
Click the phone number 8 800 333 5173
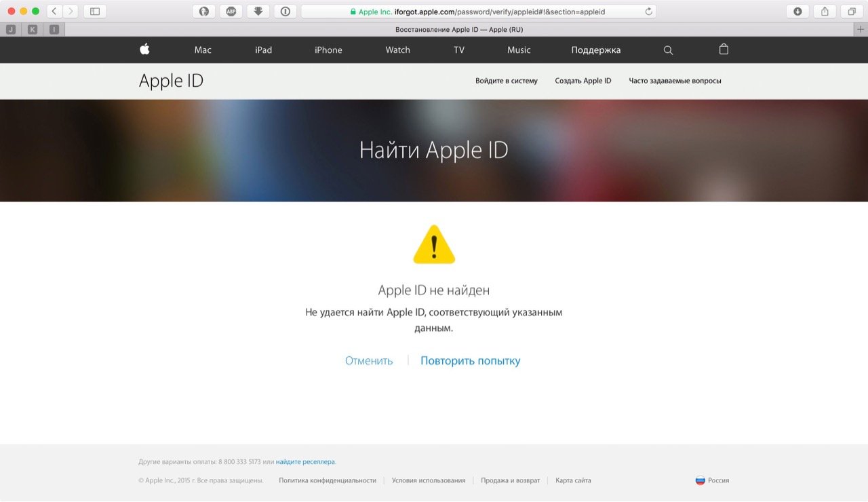pos(239,462)
